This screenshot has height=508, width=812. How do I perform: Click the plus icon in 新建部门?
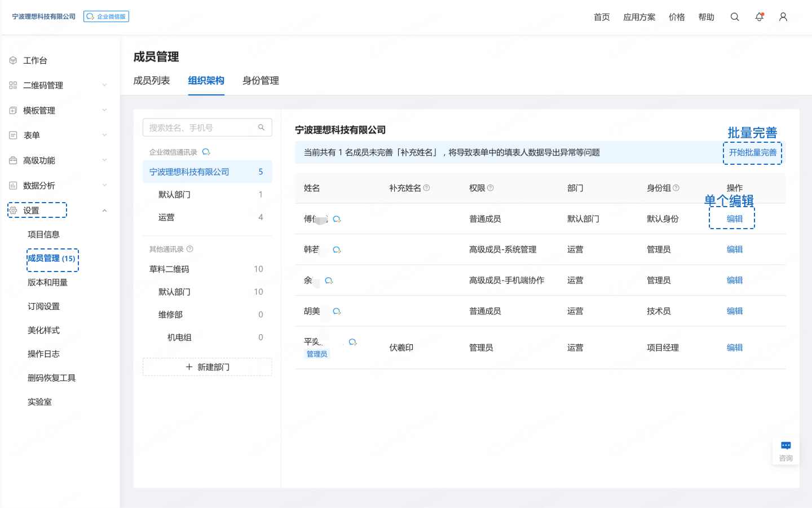point(189,367)
